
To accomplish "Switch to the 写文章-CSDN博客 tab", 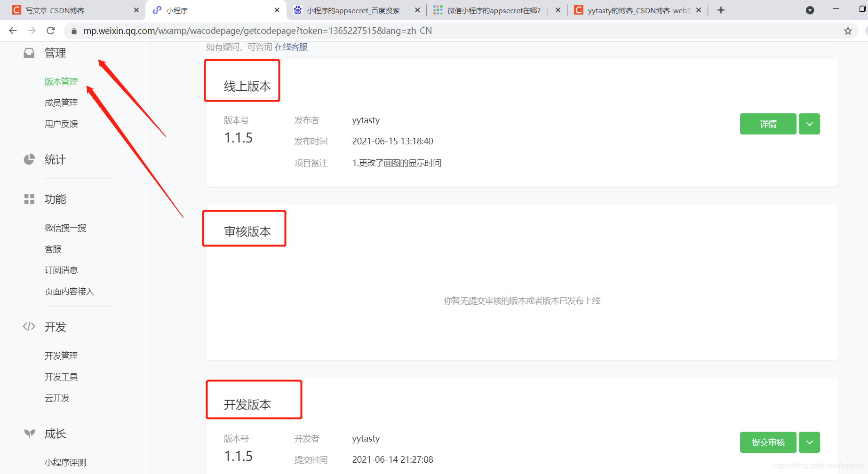I will tap(73, 10).
